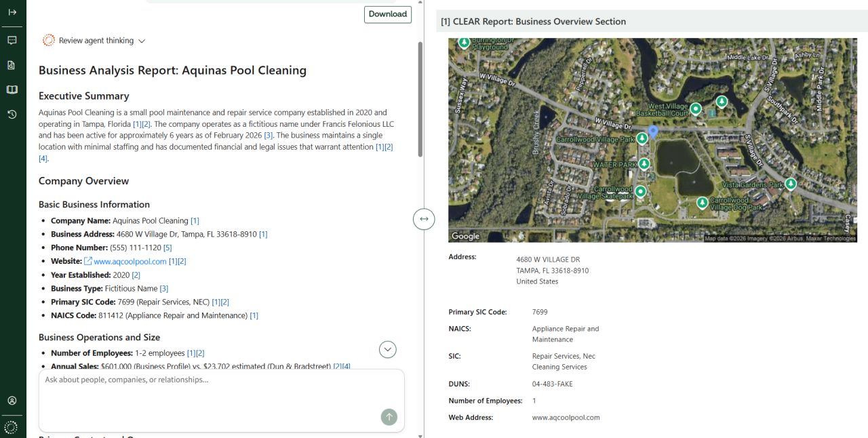The width and height of the screenshot is (868, 438).
Task: Click the external link icon beside the website
Action: click(87, 261)
